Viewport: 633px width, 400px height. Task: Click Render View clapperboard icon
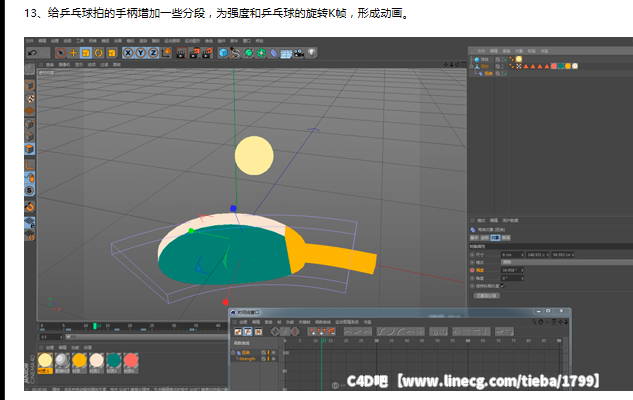pyautogui.click(x=181, y=53)
